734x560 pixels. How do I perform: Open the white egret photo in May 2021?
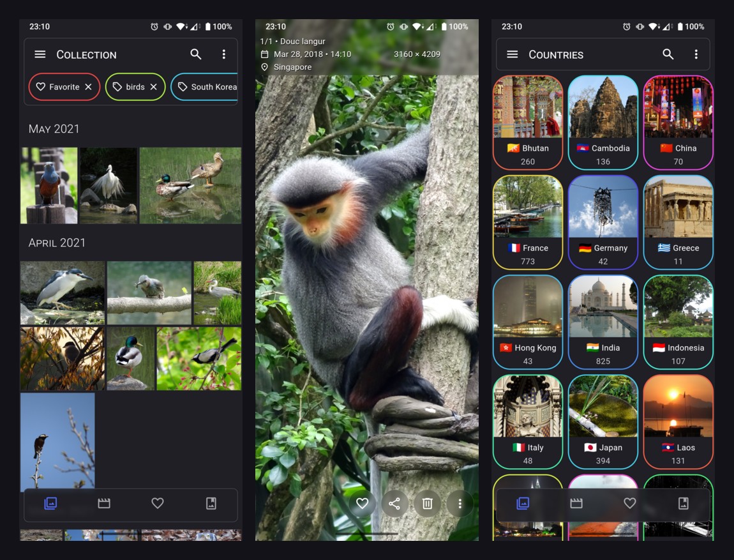pos(109,185)
